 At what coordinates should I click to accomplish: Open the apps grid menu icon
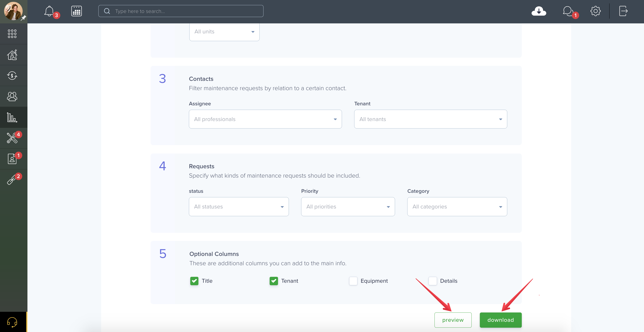tap(12, 34)
